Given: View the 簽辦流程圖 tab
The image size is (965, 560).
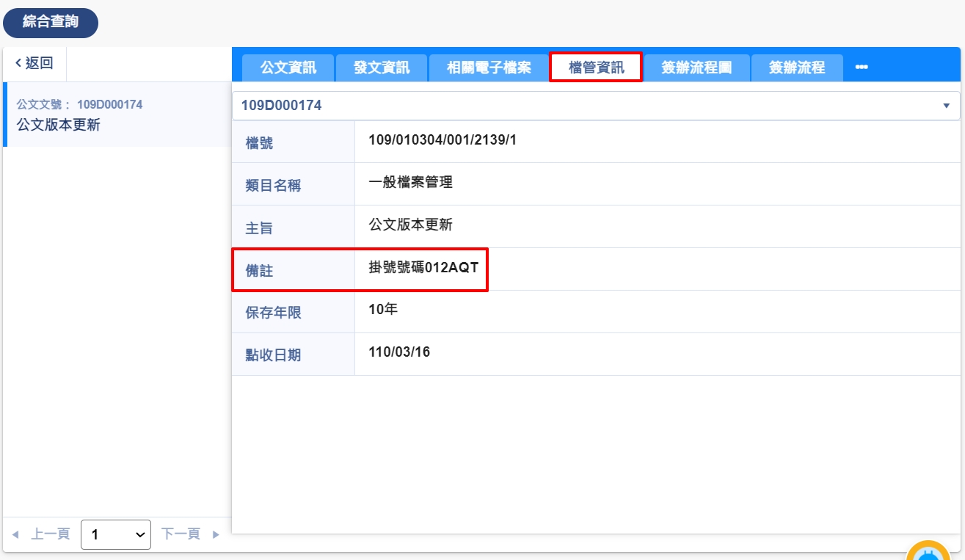Looking at the screenshot, I should [x=696, y=68].
